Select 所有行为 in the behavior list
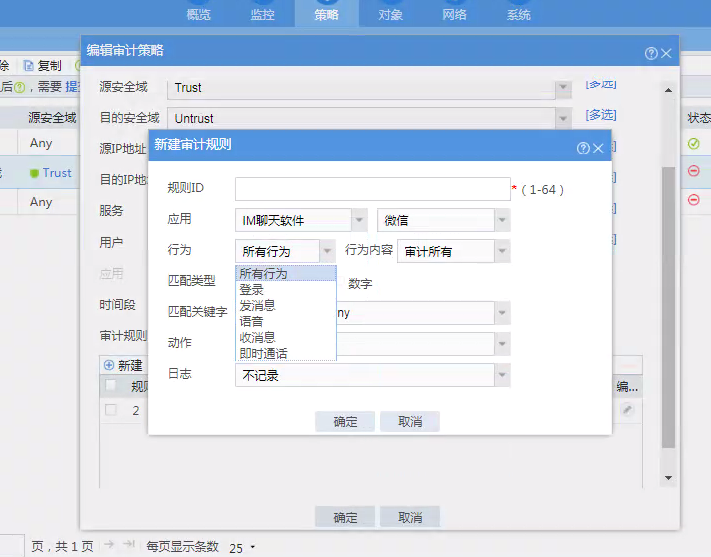Viewport: 711px width, 557px height. pyautogui.click(x=286, y=274)
